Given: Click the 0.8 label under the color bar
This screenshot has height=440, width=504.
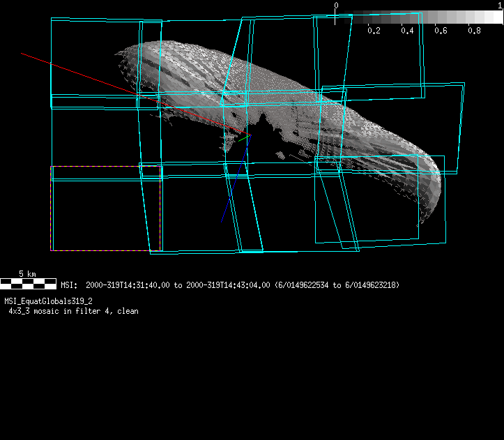Looking at the screenshot, I should tap(474, 31).
